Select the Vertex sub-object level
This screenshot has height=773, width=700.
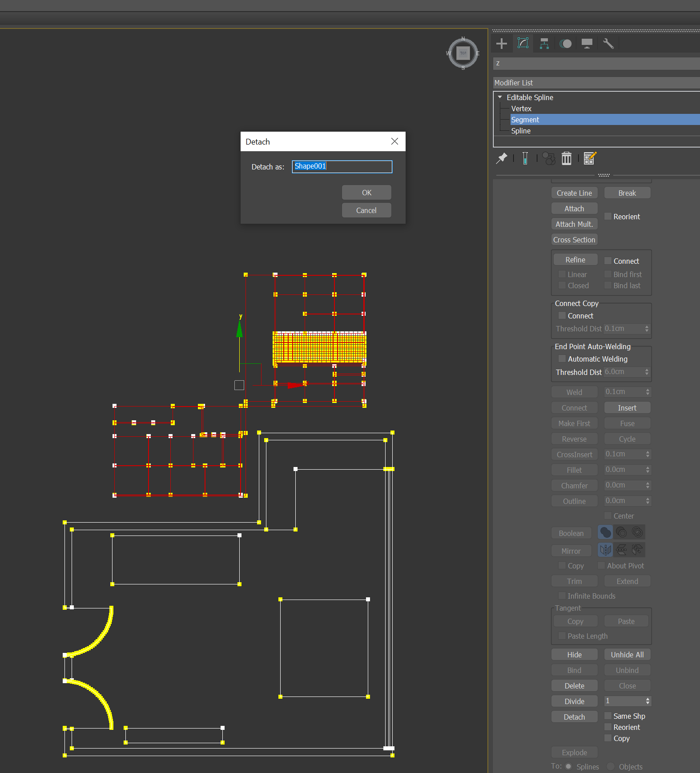click(x=521, y=109)
